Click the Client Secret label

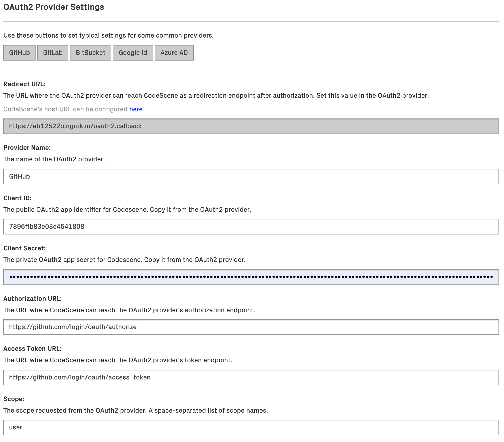pyautogui.click(x=25, y=248)
